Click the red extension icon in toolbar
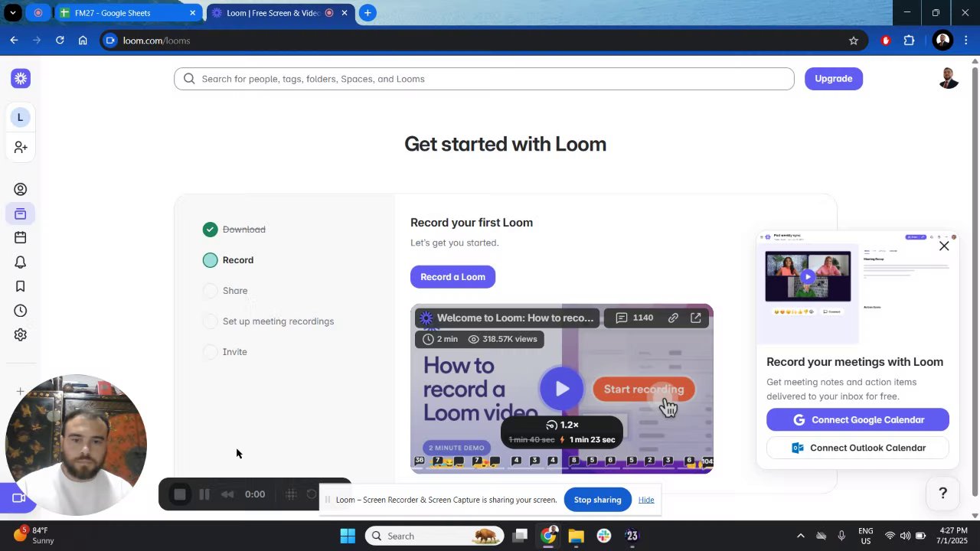The width and height of the screenshot is (980, 551). click(x=887, y=41)
